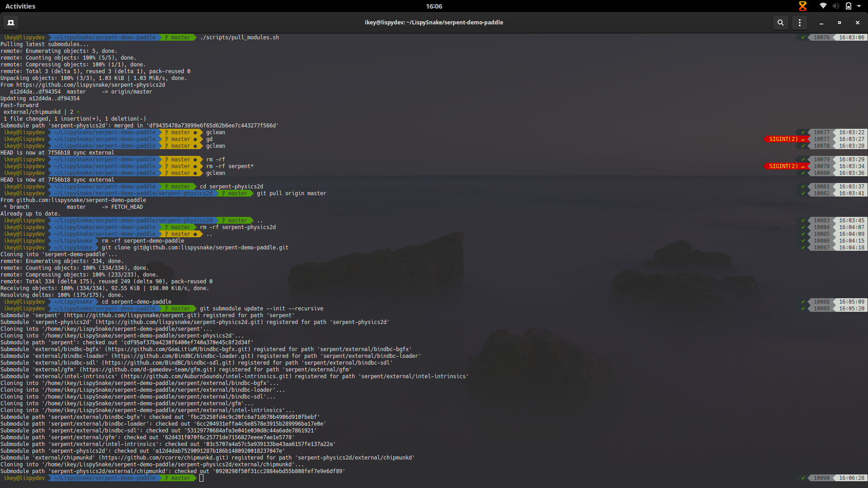Click the Wi-Fi status icon
This screenshot has height=488, width=868.
coord(823,6)
